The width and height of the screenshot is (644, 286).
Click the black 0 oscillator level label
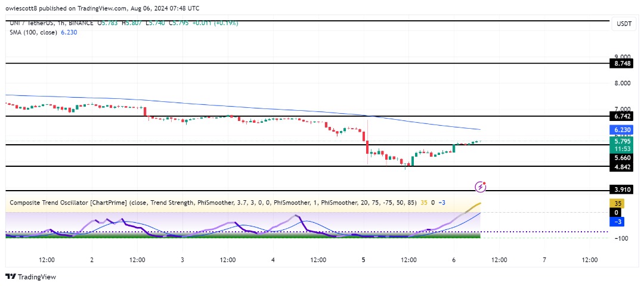616,213
